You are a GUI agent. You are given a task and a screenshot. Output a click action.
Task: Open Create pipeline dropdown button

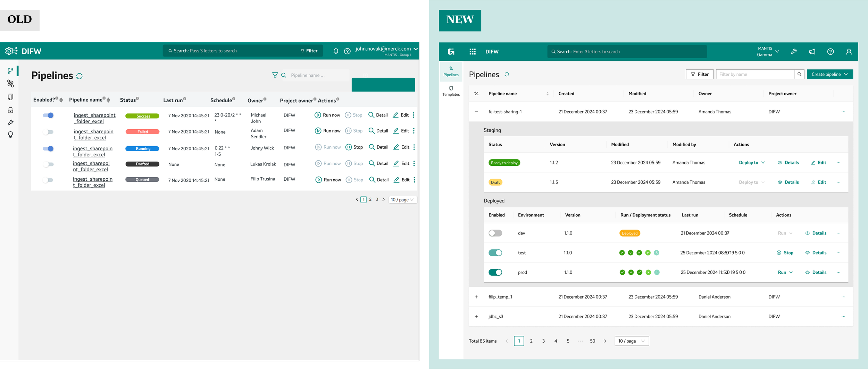830,74
